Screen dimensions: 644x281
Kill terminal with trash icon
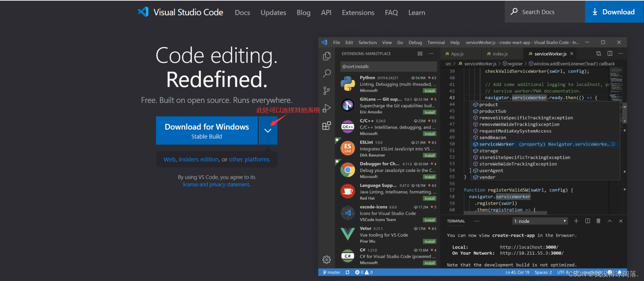[x=598, y=221]
